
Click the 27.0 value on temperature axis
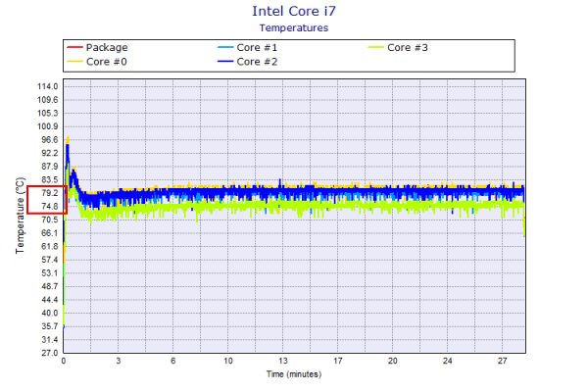point(50,353)
